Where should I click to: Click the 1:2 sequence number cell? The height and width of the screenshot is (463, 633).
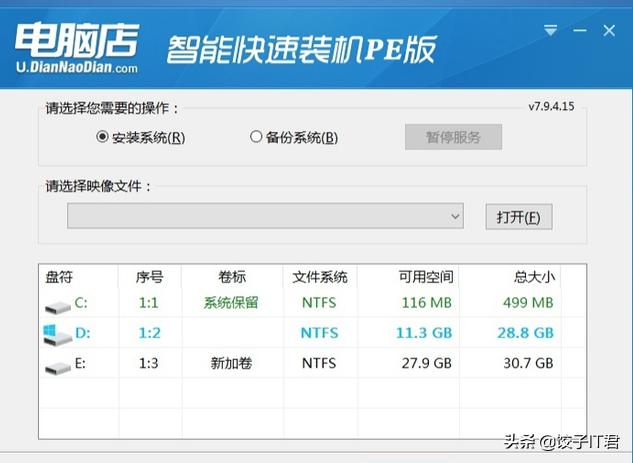pos(149,333)
